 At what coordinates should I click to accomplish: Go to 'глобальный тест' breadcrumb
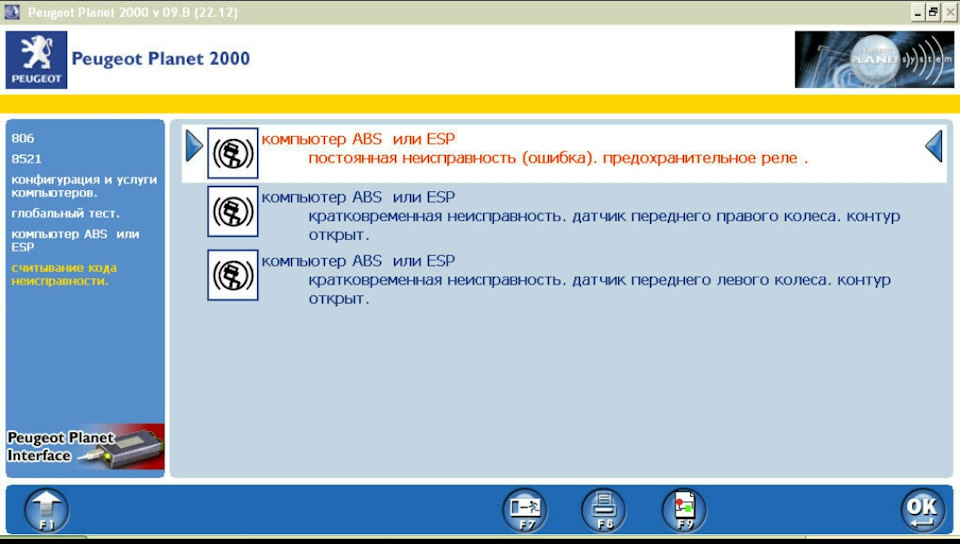click(x=66, y=214)
